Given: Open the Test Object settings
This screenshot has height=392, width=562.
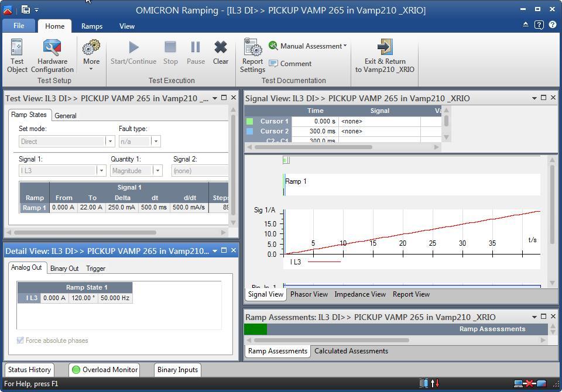Looking at the screenshot, I should coord(17,56).
